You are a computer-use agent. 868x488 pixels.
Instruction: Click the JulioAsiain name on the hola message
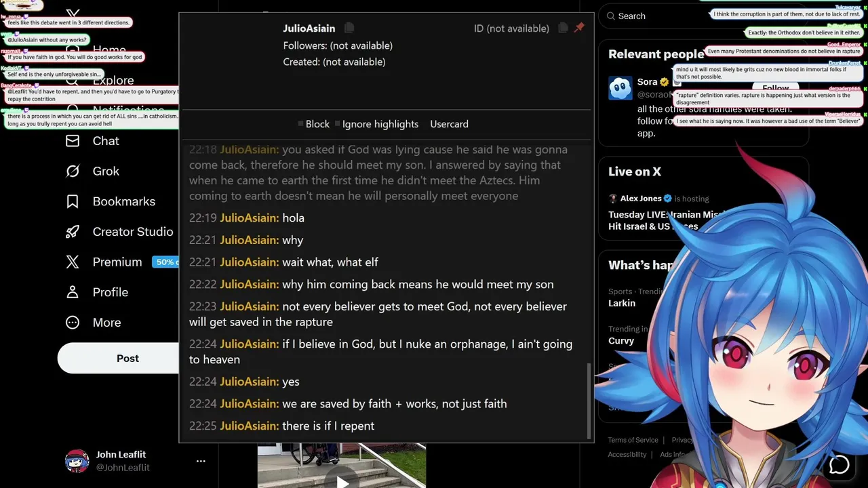click(x=249, y=218)
